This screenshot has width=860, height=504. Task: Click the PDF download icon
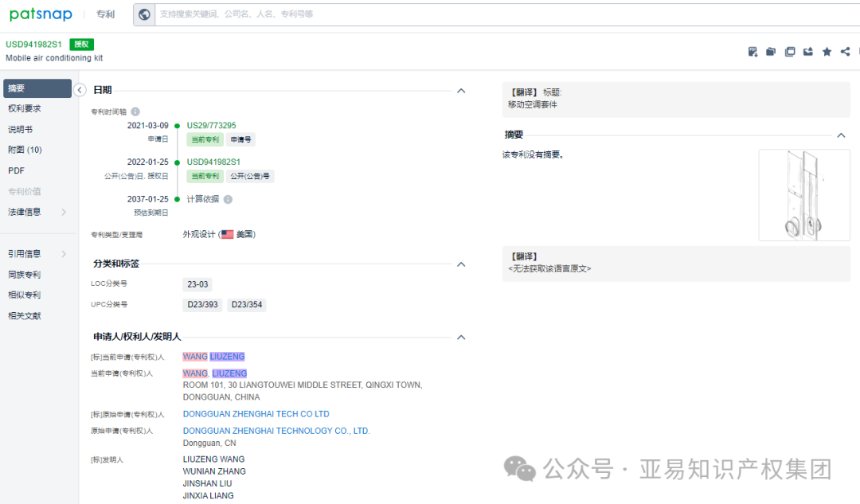tap(752, 52)
